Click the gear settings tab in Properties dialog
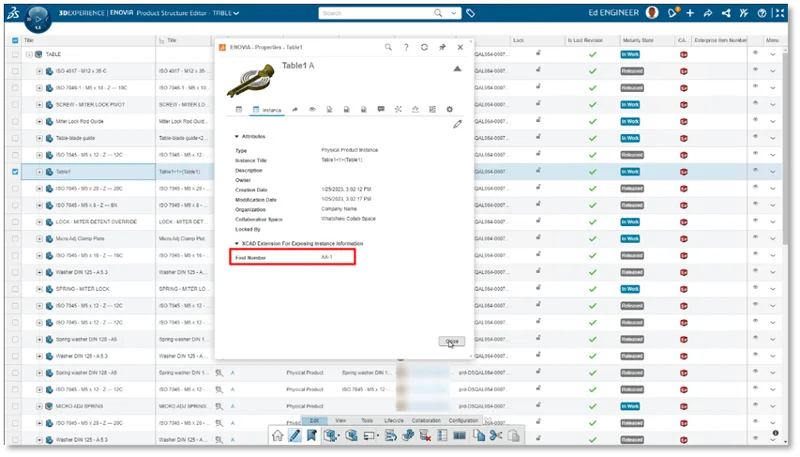Viewport: 800px width, 457px height. pyautogui.click(x=449, y=108)
